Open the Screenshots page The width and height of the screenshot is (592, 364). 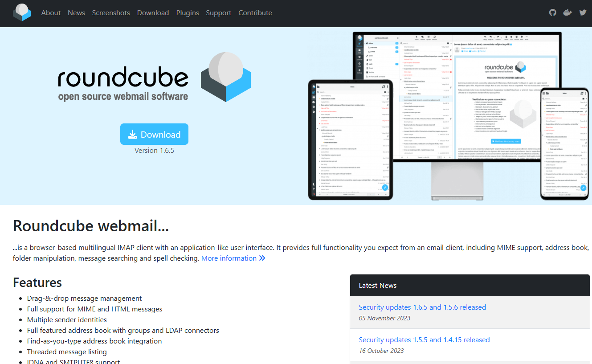coord(111,12)
